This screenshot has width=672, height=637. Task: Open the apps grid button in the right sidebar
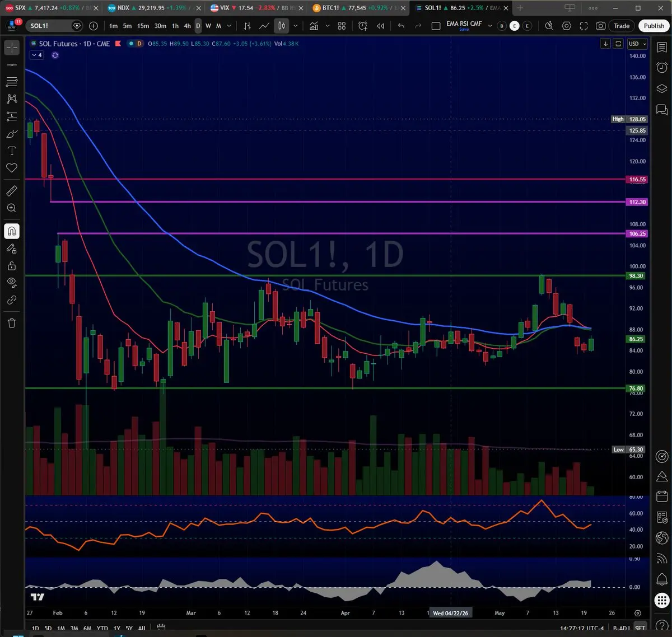pos(661,600)
